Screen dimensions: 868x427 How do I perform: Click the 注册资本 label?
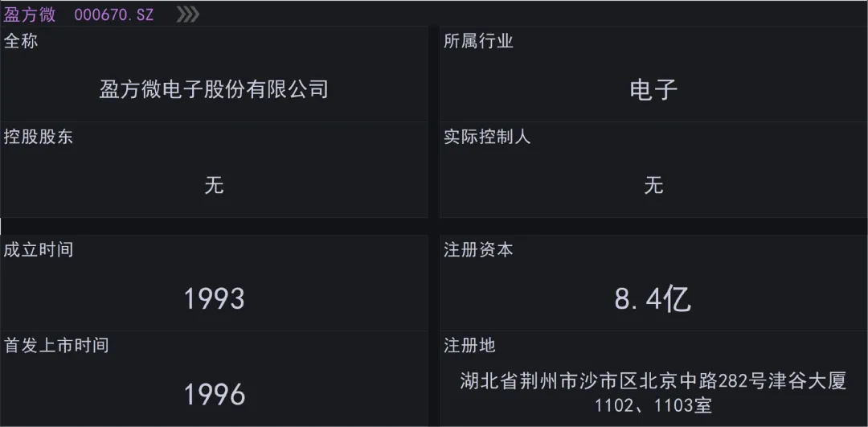(x=478, y=250)
